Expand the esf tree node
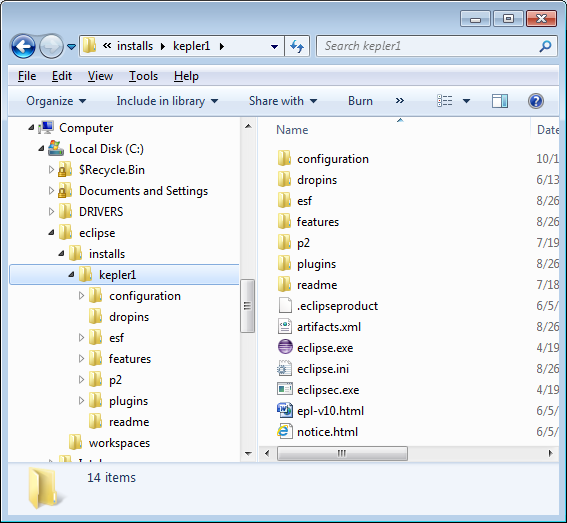The image size is (567, 523). [x=81, y=338]
